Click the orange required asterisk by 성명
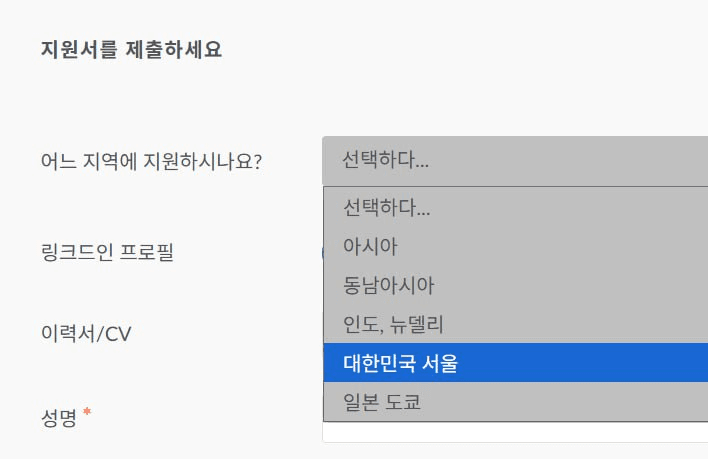Viewport: 708px width, 459px height. coord(87,412)
